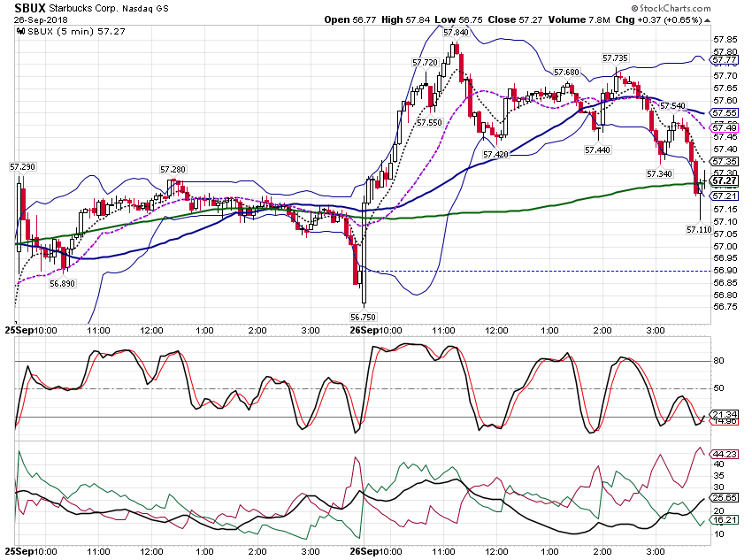This screenshot has width=752, height=560.
Task: Click the 57.840 peak price annotation
Action: 456,33
